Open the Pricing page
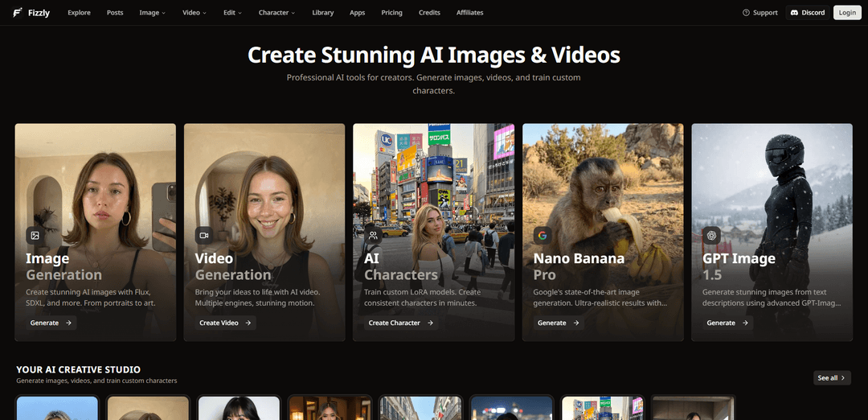This screenshot has width=868, height=420. tap(392, 13)
